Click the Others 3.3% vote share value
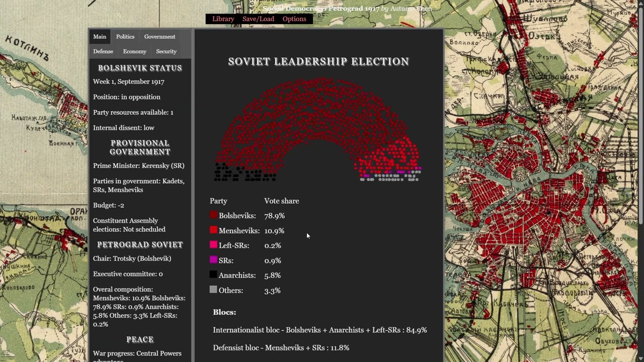The height and width of the screenshot is (362, 644). point(273,291)
